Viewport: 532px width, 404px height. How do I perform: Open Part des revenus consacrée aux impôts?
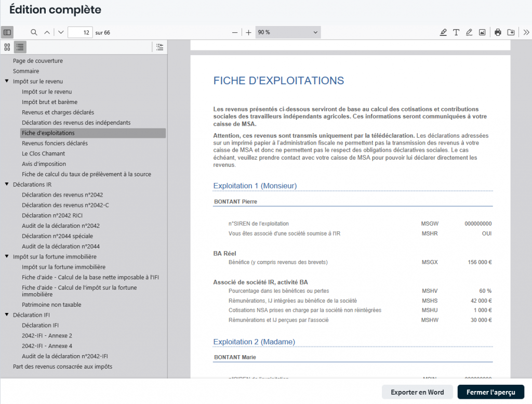tap(62, 367)
